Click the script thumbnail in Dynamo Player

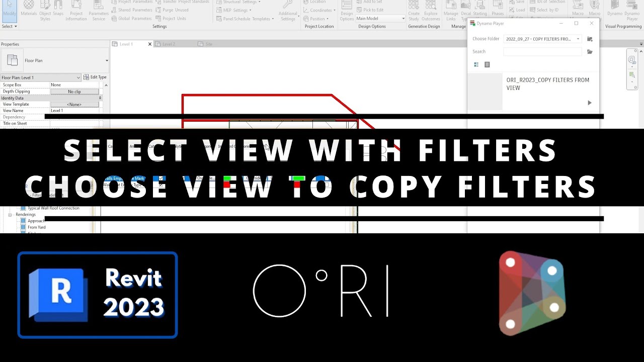485,92
